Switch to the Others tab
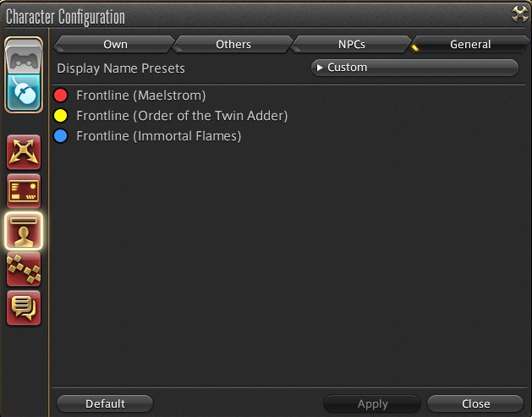 point(233,45)
